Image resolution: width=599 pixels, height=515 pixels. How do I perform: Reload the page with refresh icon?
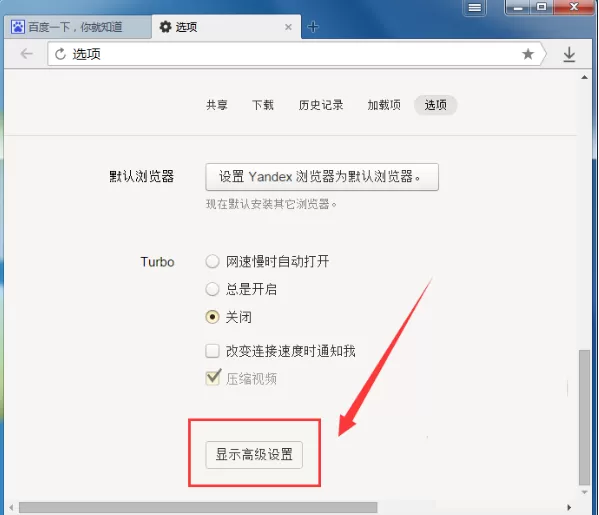tap(60, 54)
